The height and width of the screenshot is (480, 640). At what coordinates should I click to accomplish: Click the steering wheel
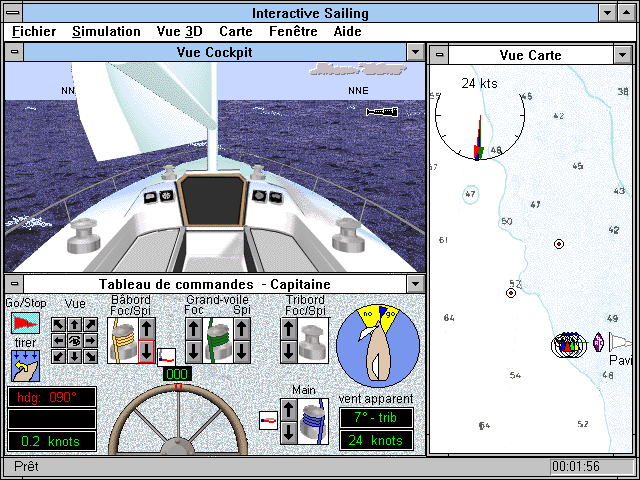pos(178,420)
